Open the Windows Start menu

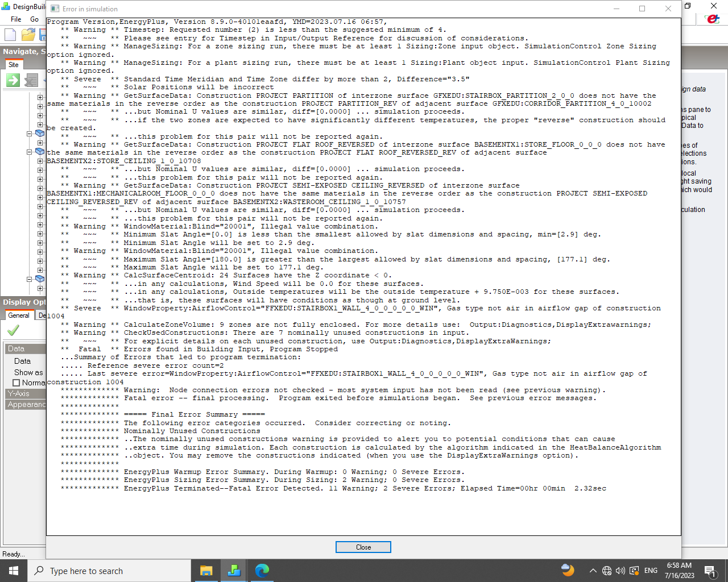[x=14, y=571]
